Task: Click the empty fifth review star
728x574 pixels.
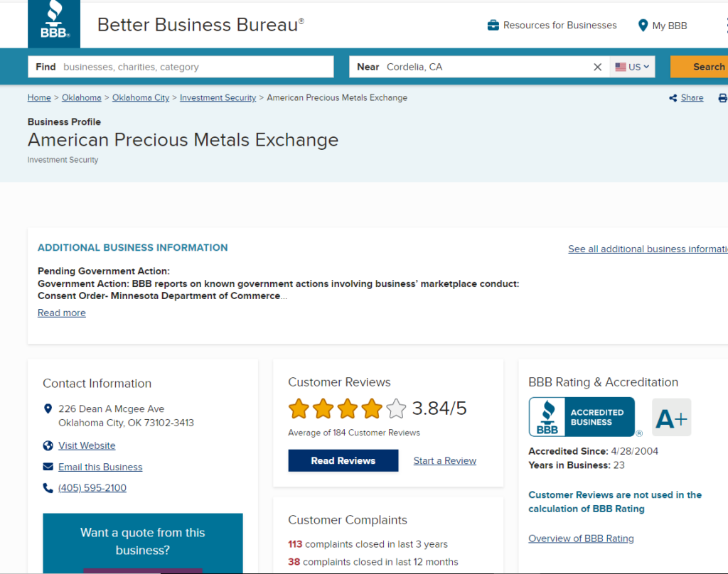Action: tap(396, 408)
